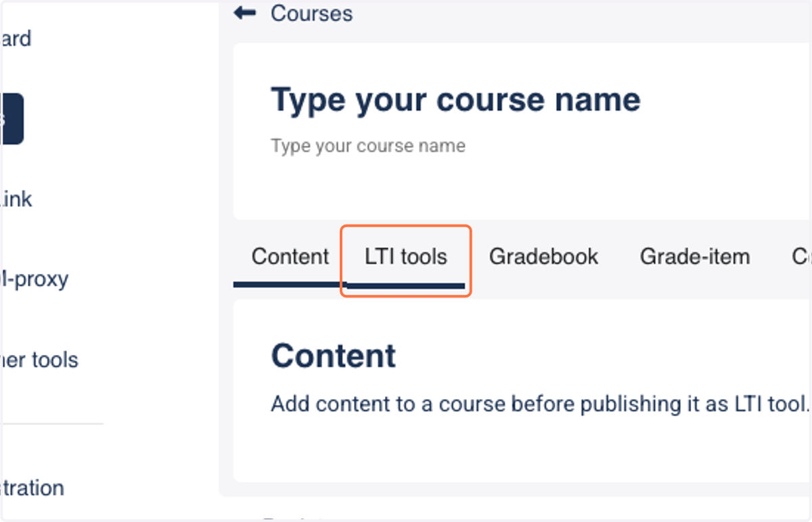Open the Courses breadcrumb link
The width and height of the screenshot is (812, 522).
(x=311, y=13)
